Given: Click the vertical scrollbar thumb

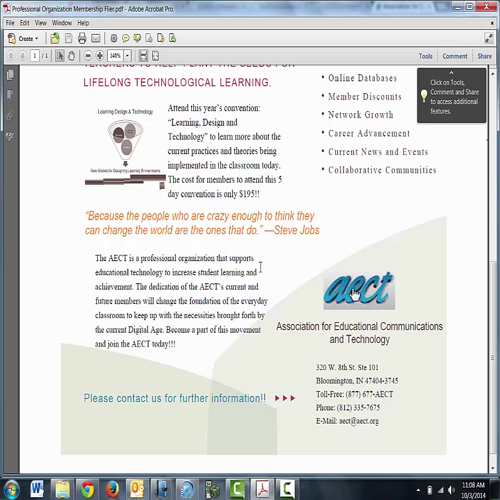Looking at the screenshot, I should tap(493, 357).
